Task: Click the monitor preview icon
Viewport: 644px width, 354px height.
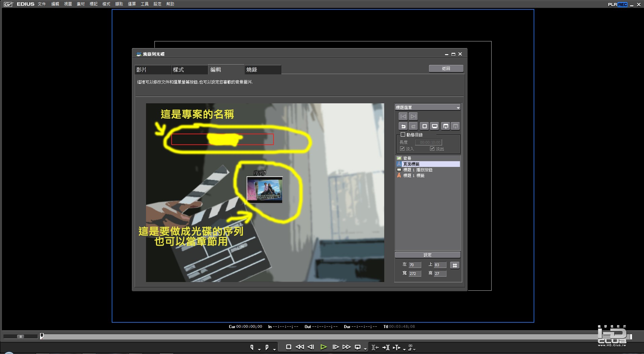Action: (x=435, y=126)
